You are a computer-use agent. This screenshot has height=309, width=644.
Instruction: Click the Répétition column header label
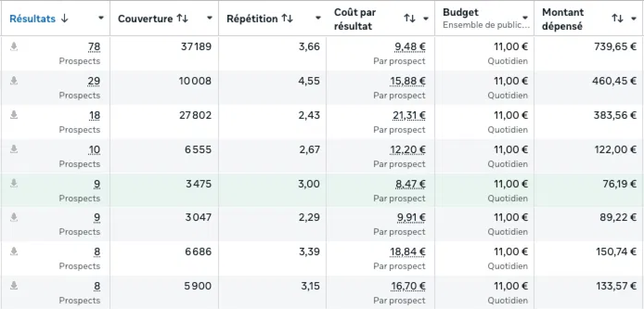click(252, 19)
